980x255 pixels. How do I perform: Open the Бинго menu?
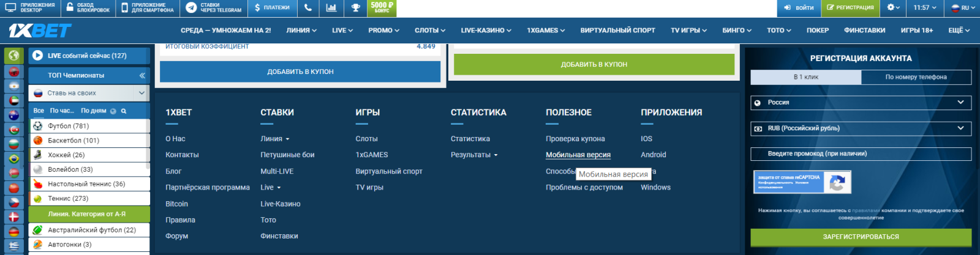[737, 30]
